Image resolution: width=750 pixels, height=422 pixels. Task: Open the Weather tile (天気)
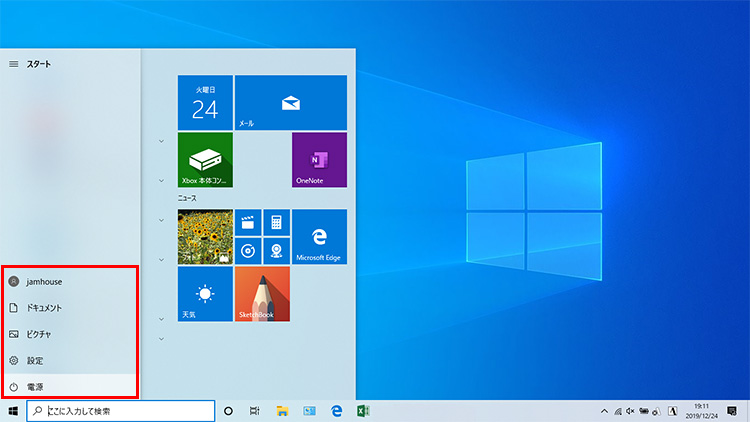[205, 294]
